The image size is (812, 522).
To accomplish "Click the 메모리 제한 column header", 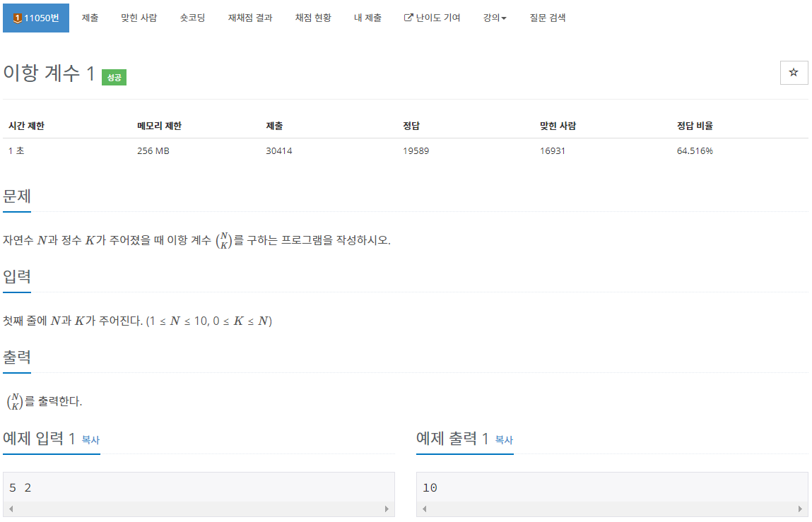I will (x=160, y=126).
